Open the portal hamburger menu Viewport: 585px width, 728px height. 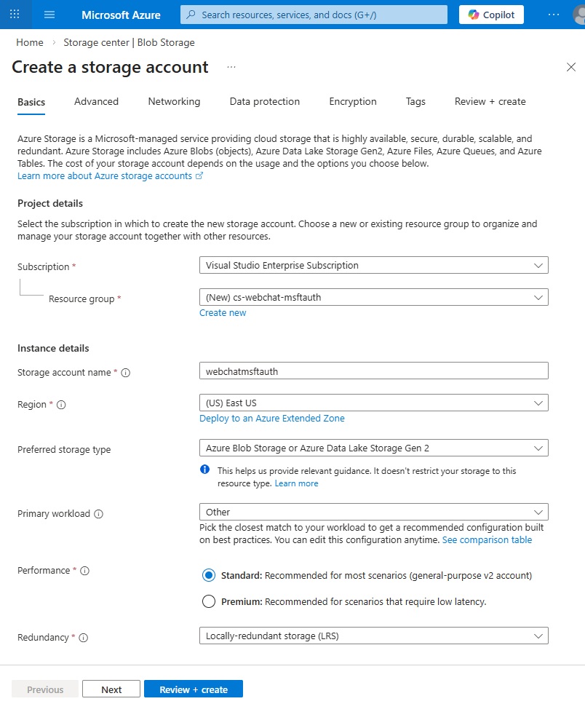[x=49, y=15]
